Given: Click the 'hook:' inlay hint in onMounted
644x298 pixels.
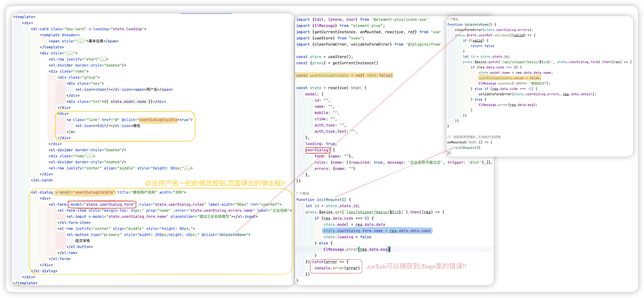Looking at the screenshot, I should 472,142.
